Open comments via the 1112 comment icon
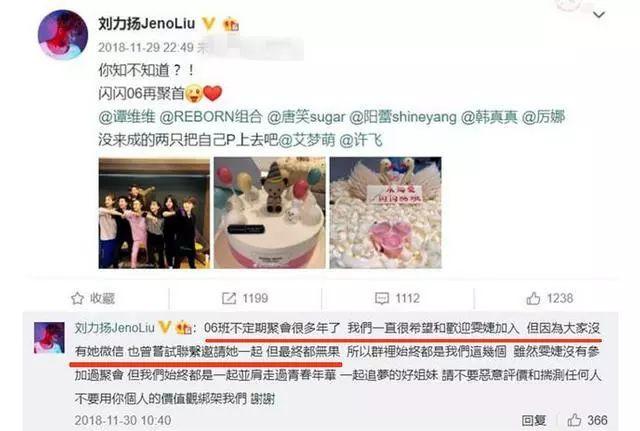Viewport: 640px width, 431px height. click(x=397, y=298)
